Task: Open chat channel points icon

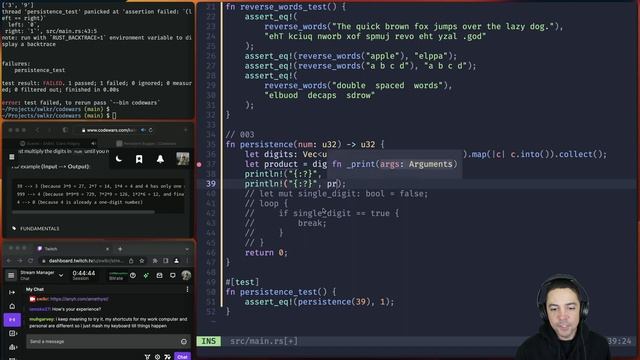Action: coord(147,357)
